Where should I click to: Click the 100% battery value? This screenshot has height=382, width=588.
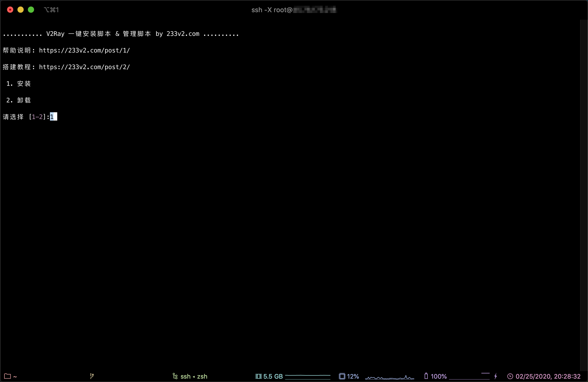[x=439, y=376]
